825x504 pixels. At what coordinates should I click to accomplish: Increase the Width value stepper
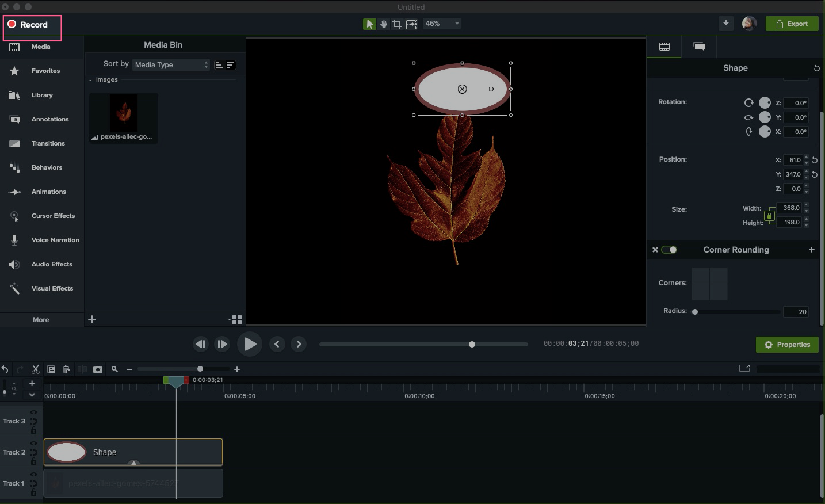coord(807,205)
